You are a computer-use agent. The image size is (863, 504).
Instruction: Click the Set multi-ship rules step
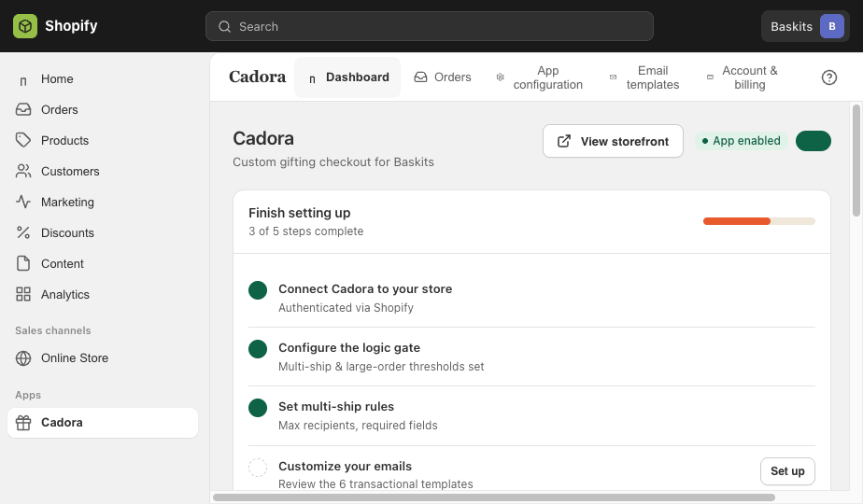[531, 415]
